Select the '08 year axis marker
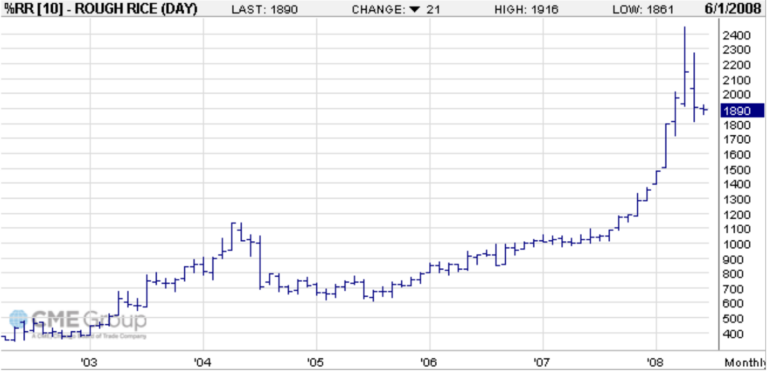Screen dimensions: 768x372 pyautogui.click(x=655, y=363)
